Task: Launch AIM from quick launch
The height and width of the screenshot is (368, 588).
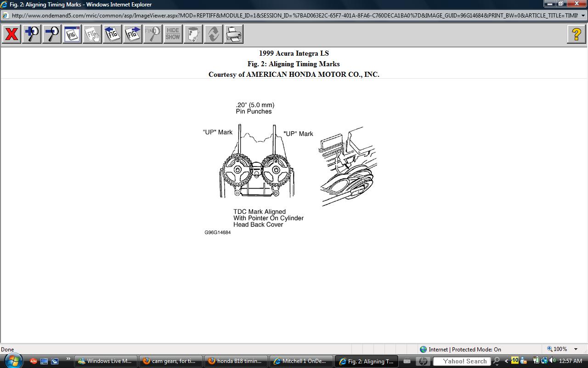Action: [33, 361]
